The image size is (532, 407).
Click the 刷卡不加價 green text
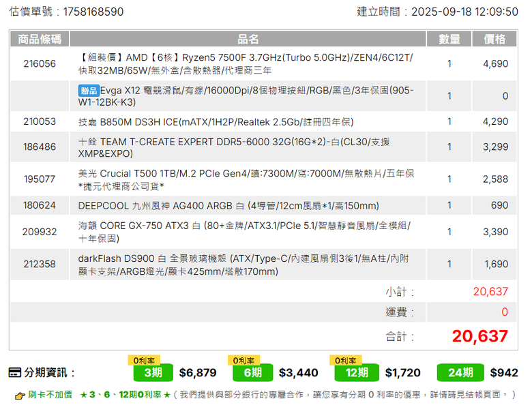(x=50, y=395)
